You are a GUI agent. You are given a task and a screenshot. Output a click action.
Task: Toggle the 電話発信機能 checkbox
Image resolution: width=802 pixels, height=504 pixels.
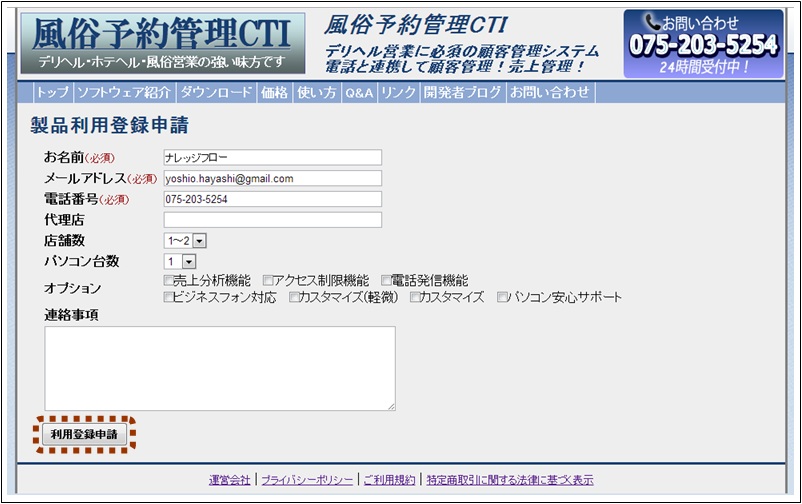point(386,281)
